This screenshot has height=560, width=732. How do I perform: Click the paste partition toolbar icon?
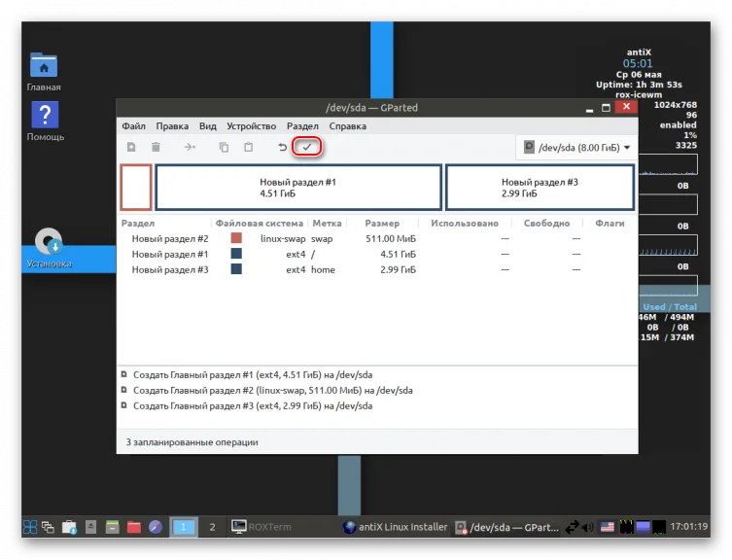(x=248, y=147)
